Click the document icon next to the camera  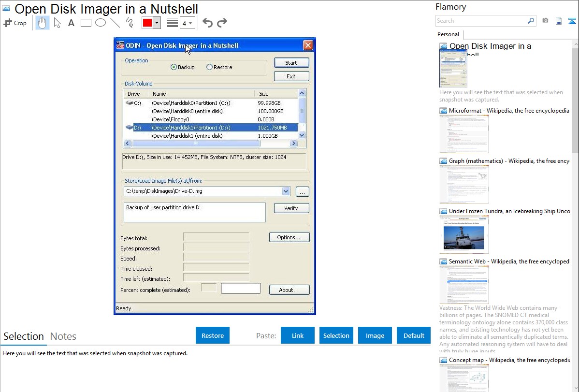coord(559,21)
